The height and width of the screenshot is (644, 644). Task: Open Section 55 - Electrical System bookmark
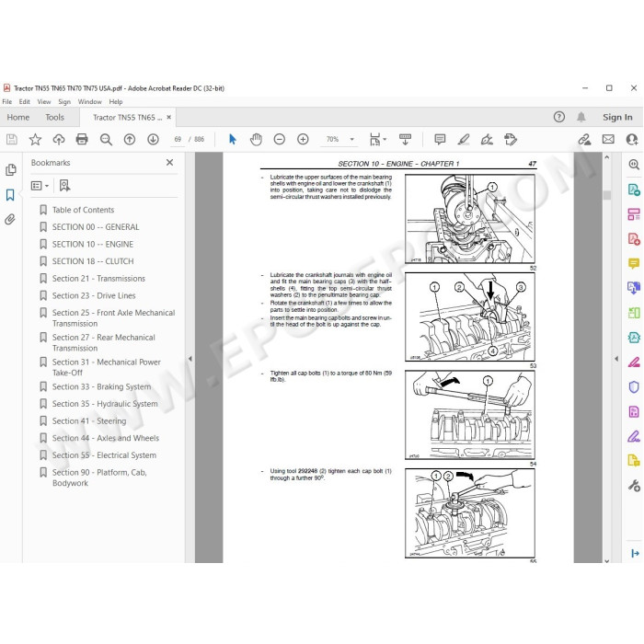point(104,455)
